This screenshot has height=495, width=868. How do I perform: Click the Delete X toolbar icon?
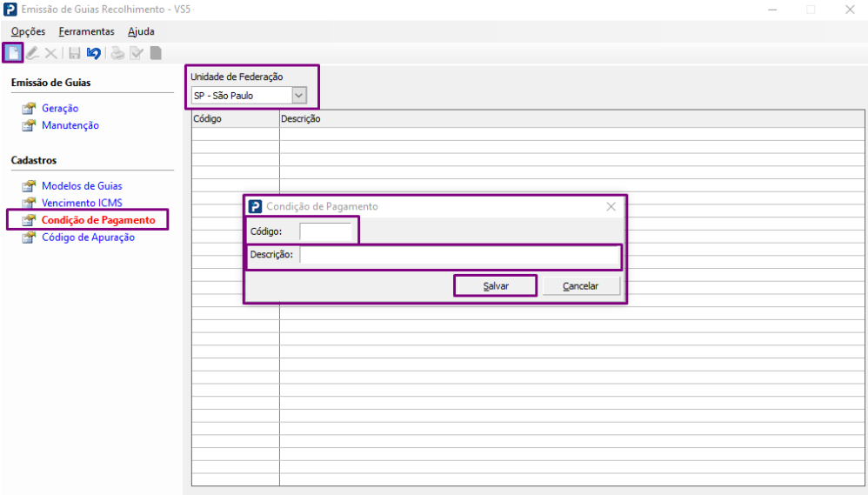coord(51,53)
